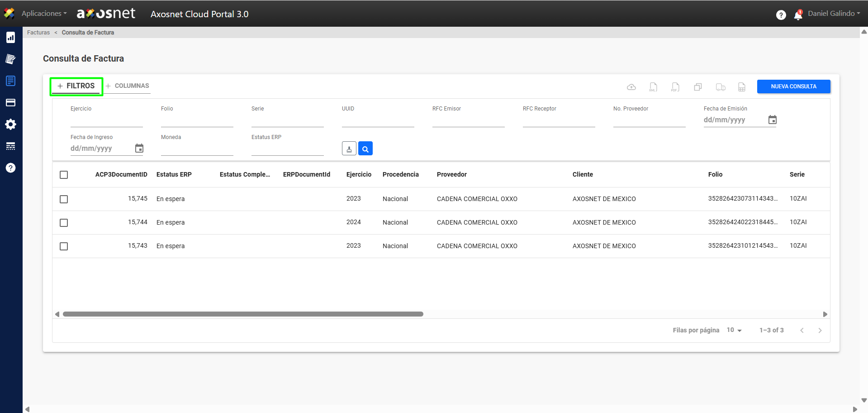Open the bar chart dashboard sidebar icon
The width and height of the screenshot is (868, 413).
(x=10, y=37)
